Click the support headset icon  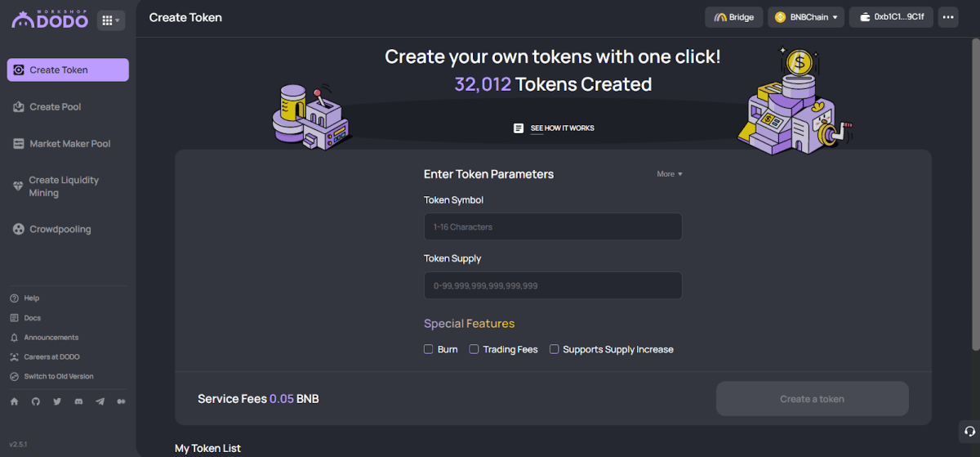point(969,431)
